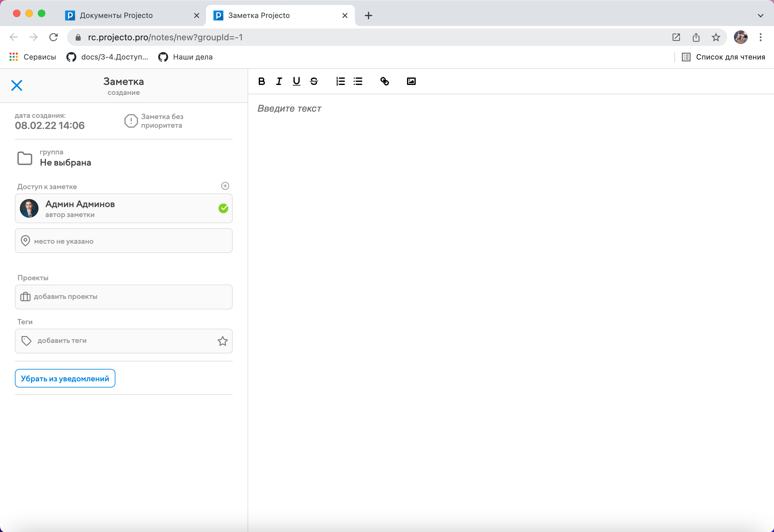Click the 'место не указано' location field
The height and width of the screenshot is (532, 774).
[x=123, y=241]
